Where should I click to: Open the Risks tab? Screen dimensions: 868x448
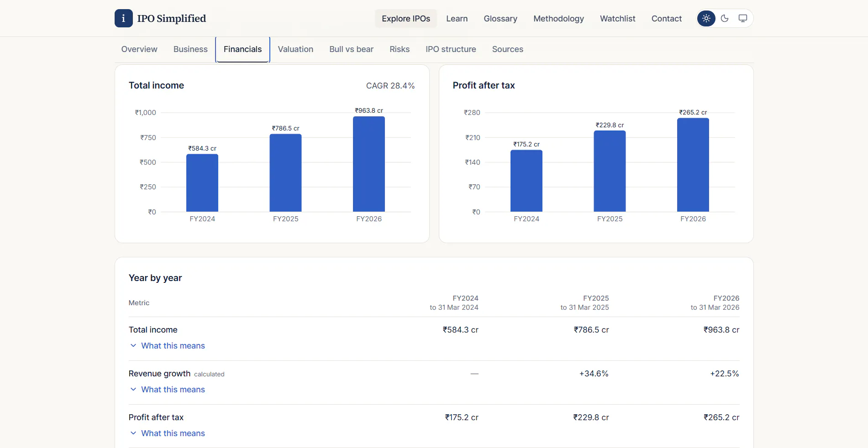[x=400, y=49]
